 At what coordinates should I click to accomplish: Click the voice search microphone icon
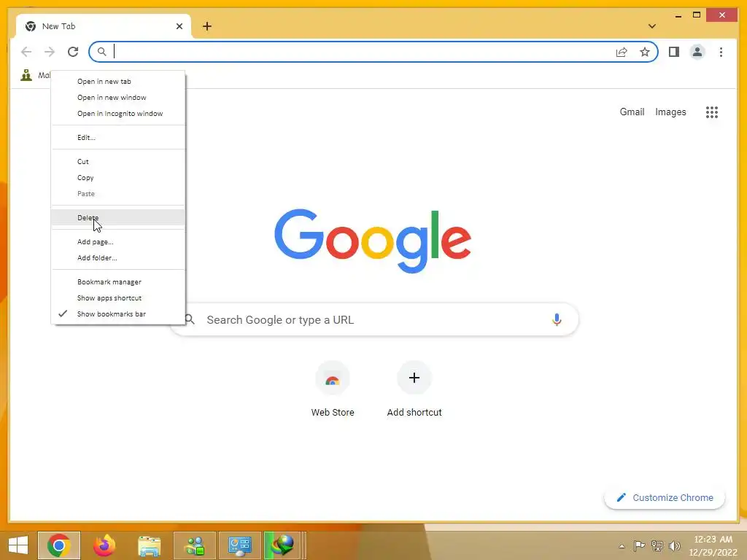[x=557, y=319]
